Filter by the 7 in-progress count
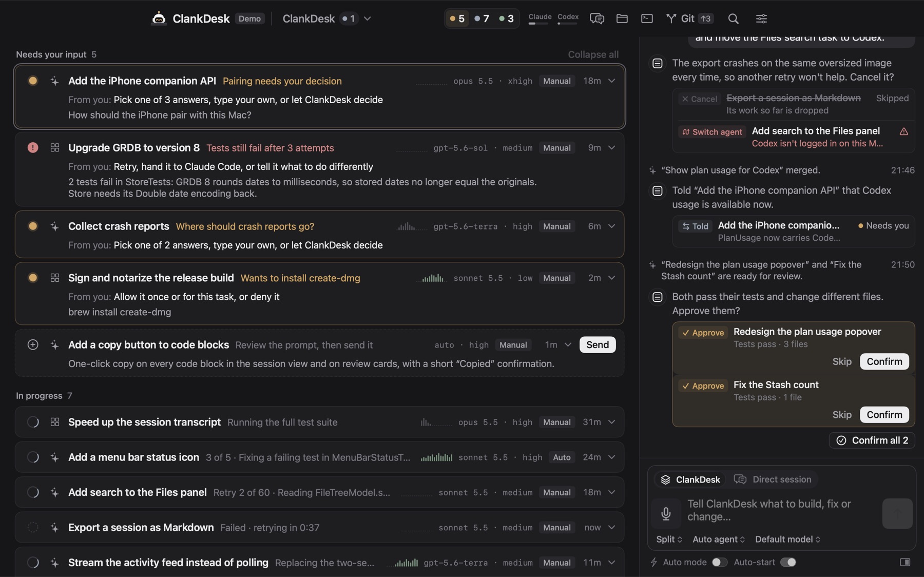The width and height of the screenshot is (924, 577). (482, 18)
